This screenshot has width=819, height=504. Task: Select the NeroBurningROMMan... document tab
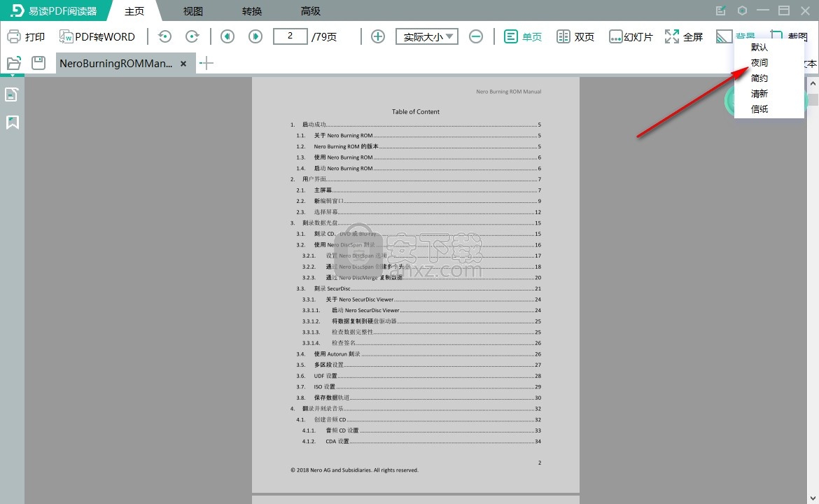(x=116, y=63)
